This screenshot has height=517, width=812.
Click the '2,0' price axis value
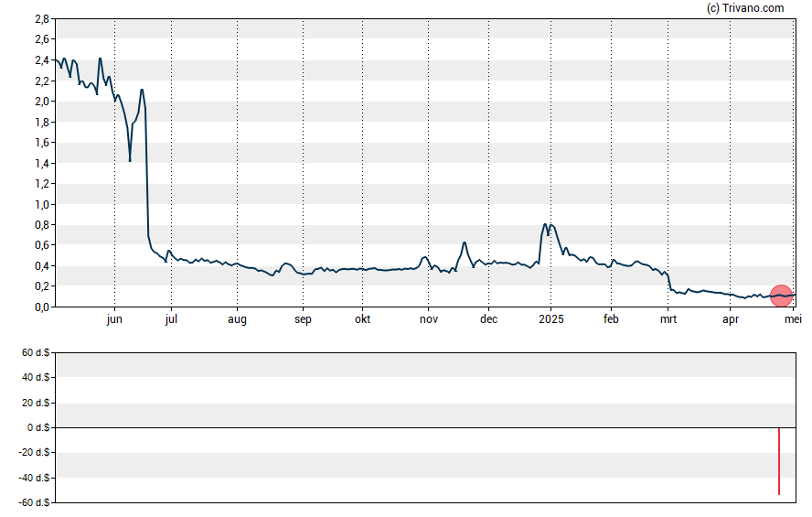click(x=42, y=102)
